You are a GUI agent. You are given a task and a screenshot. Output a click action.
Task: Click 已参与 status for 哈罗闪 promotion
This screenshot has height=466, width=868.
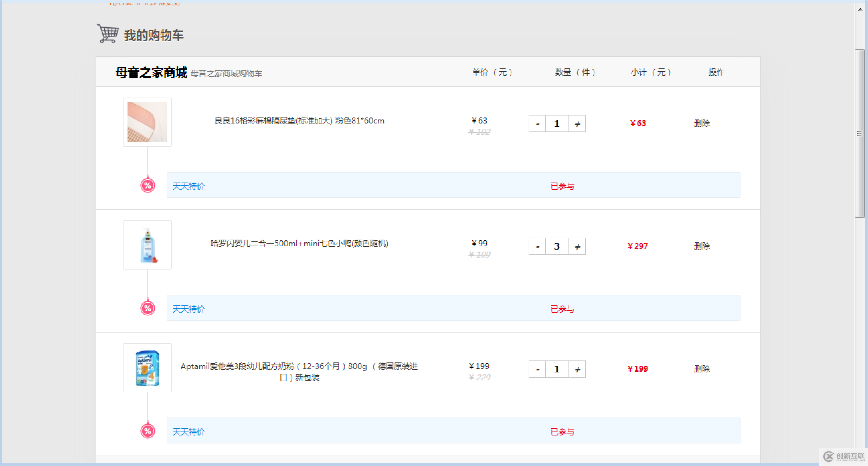coord(562,308)
